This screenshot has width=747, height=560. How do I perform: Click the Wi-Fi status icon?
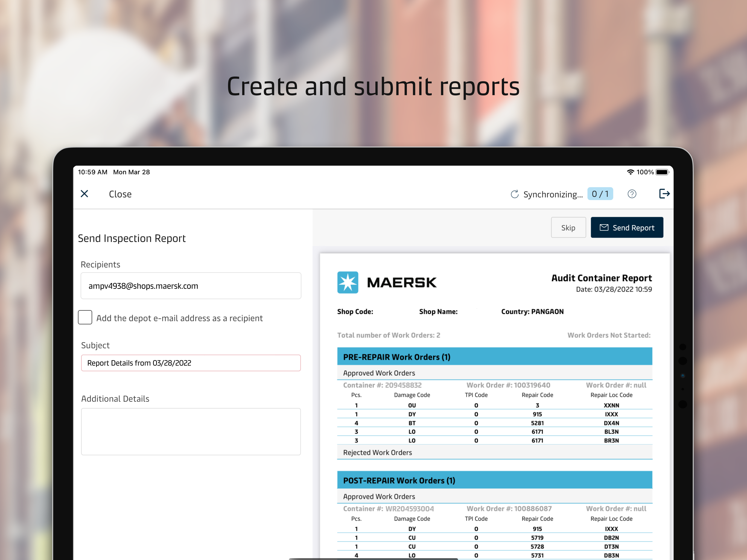point(630,172)
